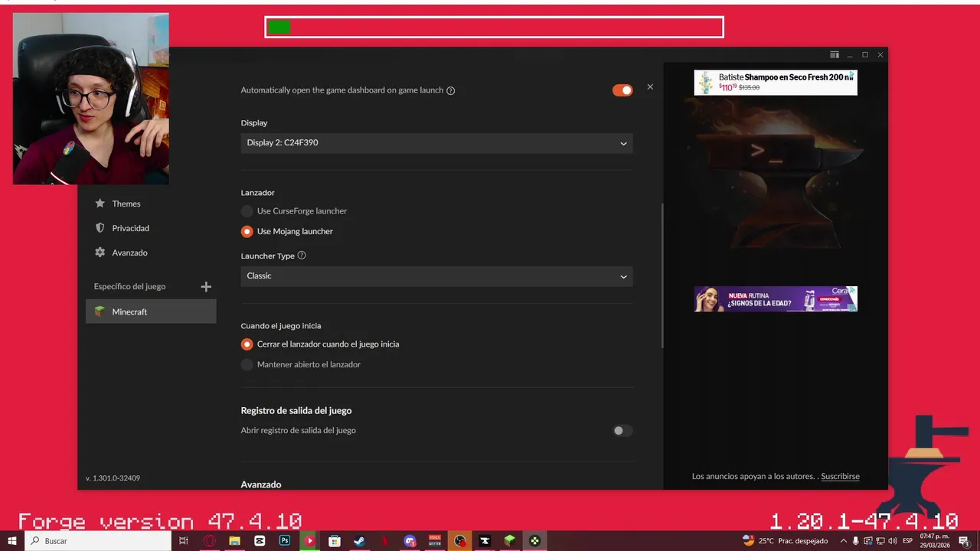Open CurseForge anvil icon in taskbar
This screenshot has width=980, height=551.
485,541
